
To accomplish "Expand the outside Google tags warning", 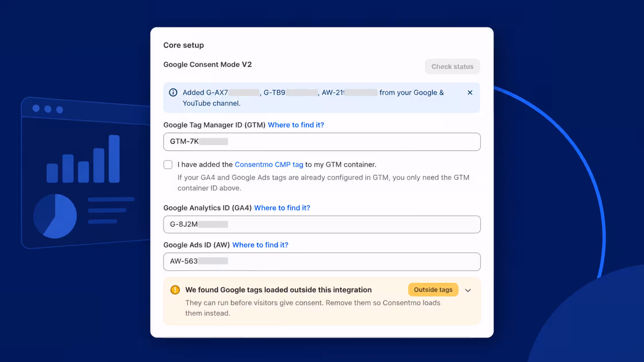I will pyautogui.click(x=468, y=290).
